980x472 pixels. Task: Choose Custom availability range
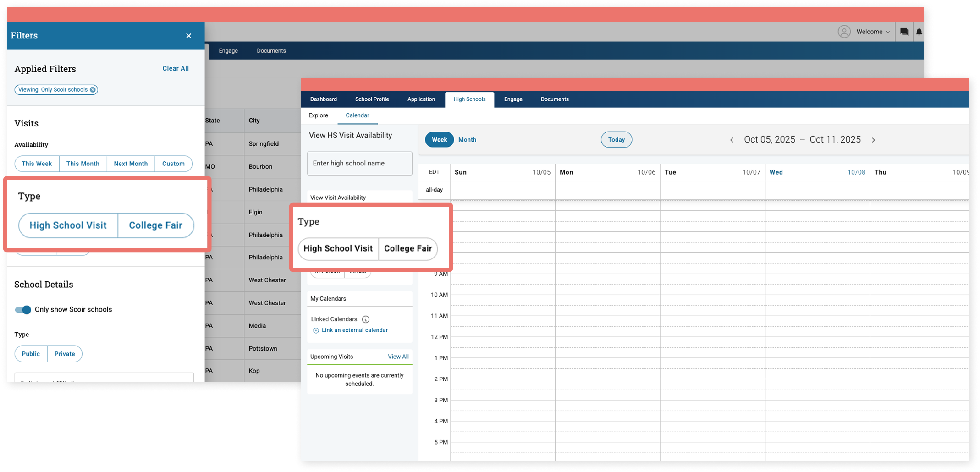click(x=173, y=164)
